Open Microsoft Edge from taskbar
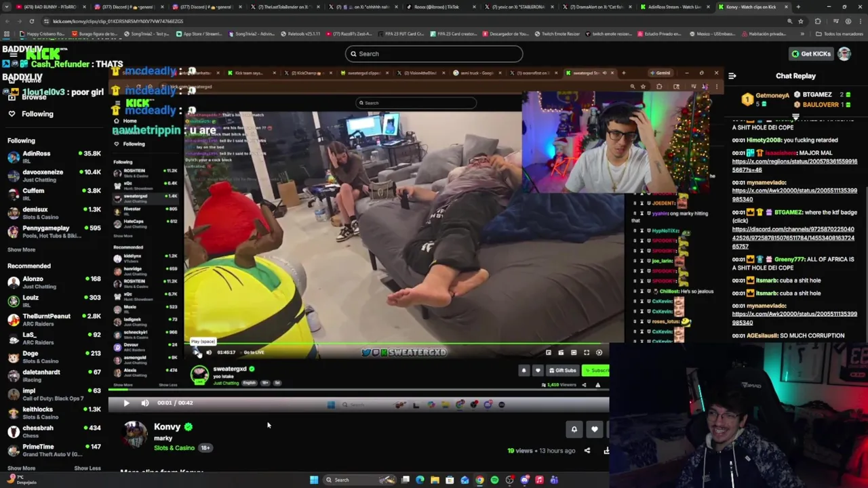Screen dimensions: 868x488 click(420, 480)
